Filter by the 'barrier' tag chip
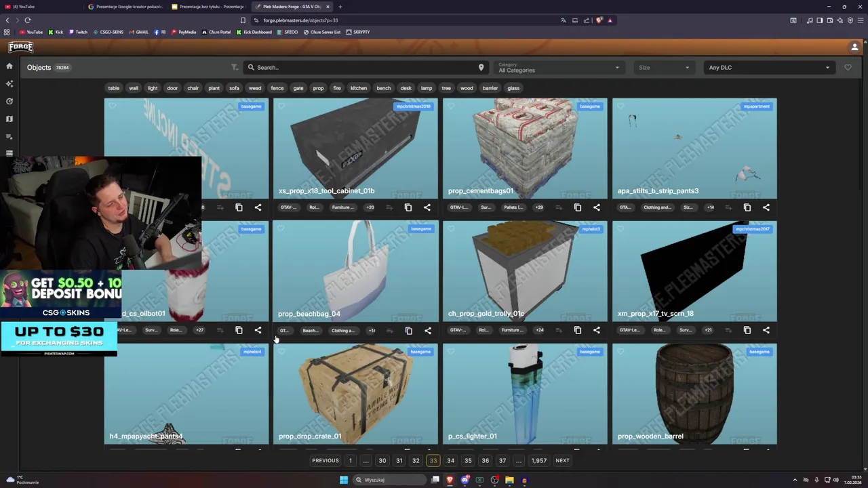The image size is (868, 488). (x=490, y=88)
